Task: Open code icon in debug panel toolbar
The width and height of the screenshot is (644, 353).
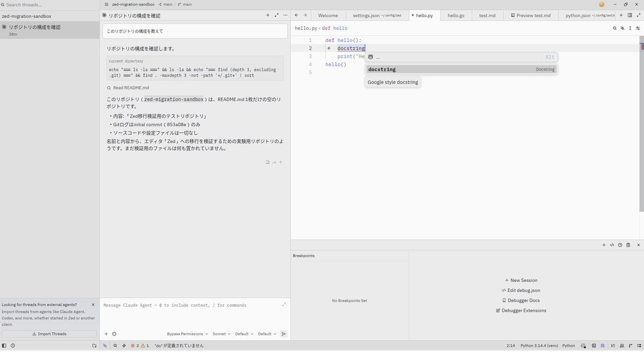Action: pyautogui.click(x=612, y=245)
